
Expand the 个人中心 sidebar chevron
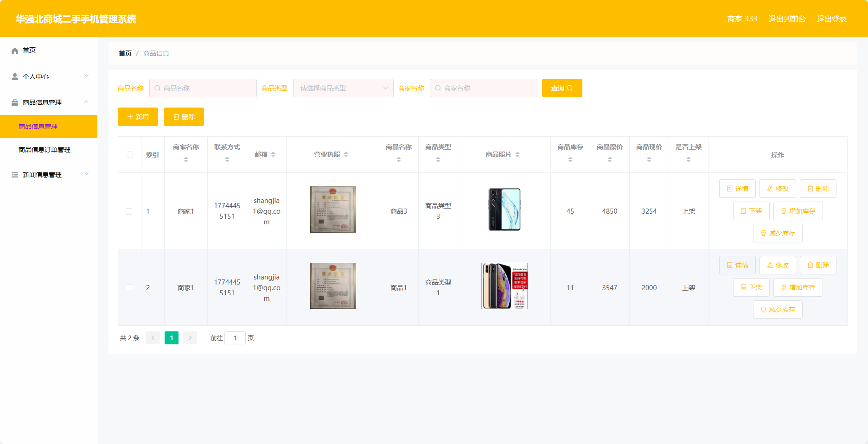86,76
